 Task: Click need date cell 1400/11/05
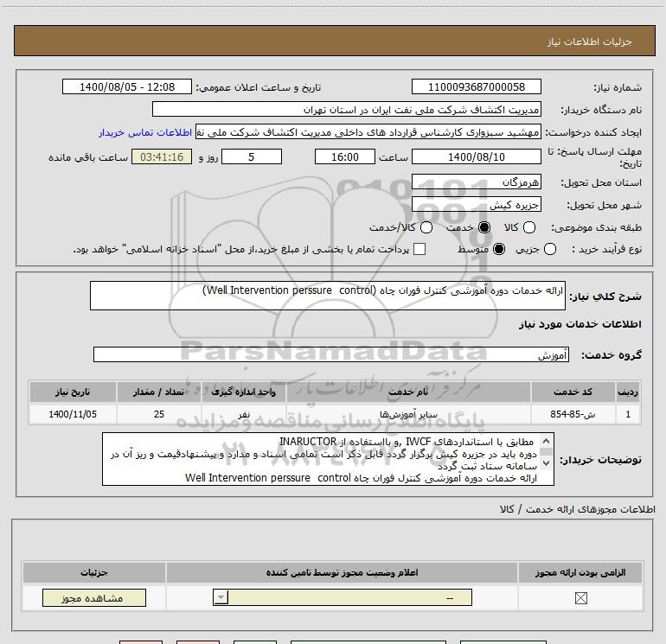[73, 414]
